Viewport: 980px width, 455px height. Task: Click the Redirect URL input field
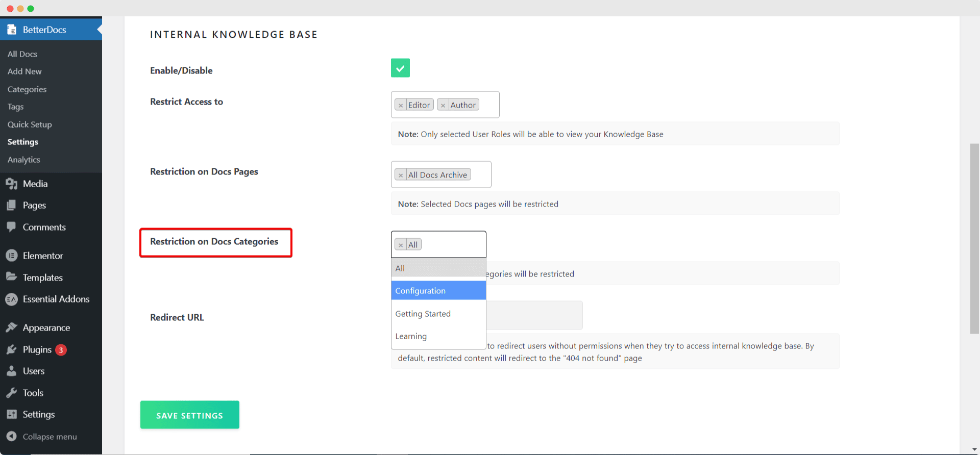point(534,315)
